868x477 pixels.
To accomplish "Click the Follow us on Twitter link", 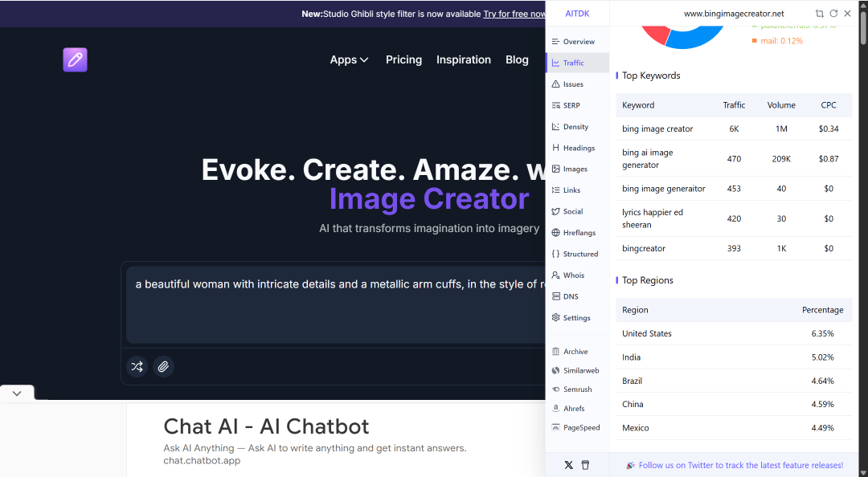I will pyautogui.click(x=741, y=466).
